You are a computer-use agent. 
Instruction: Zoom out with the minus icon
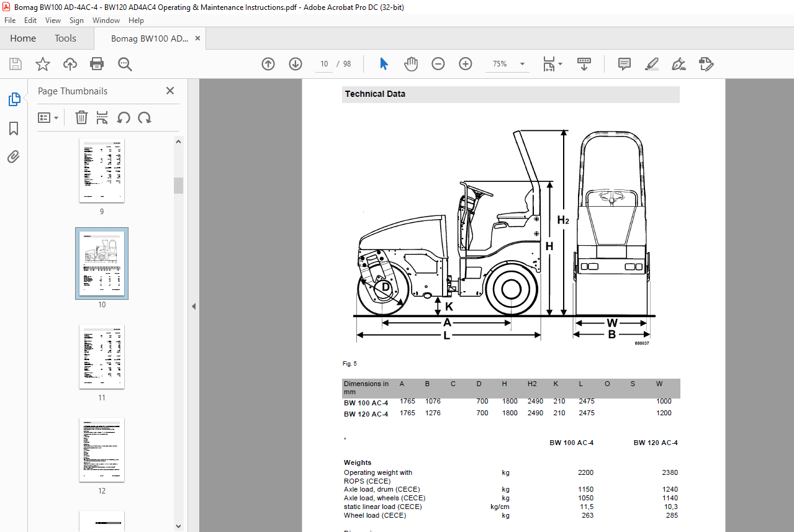(438, 64)
